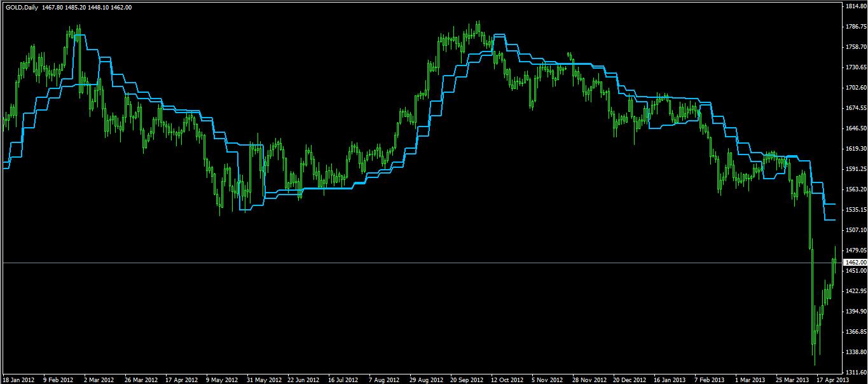Select the 28 Nov 2012 date marker
The height and width of the screenshot is (384, 868).
(589, 380)
